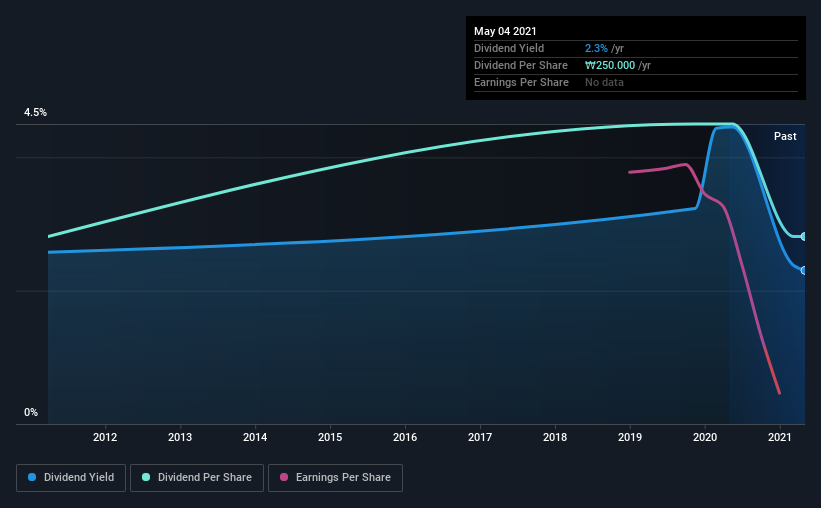Click the May 04 2021 tooltip date
The image size is (821, 508).
coord(505,31)
